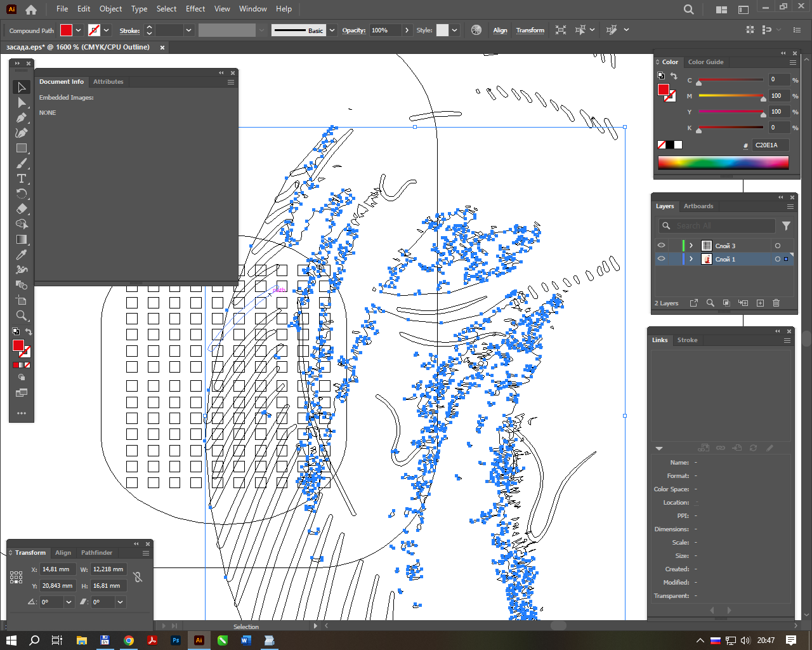The image size is (812, 650).
Task: Click the Transform link in control bar
Action: point(530,30)
